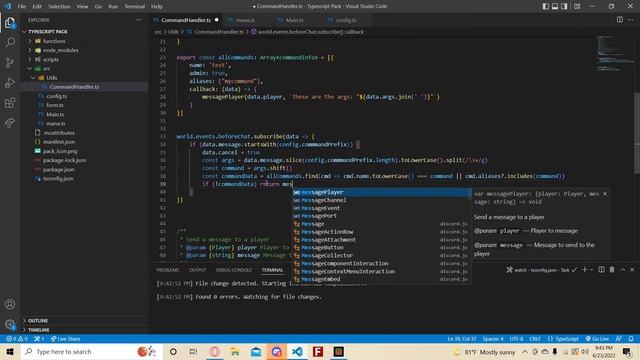Open the Search view in activity bar
640x360 pixels.
pos(10,42)
